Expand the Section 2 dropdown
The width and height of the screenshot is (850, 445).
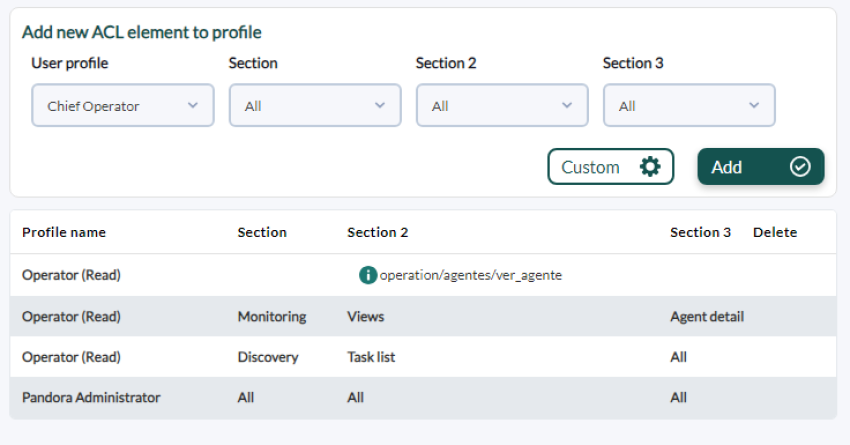pos(502,106)
